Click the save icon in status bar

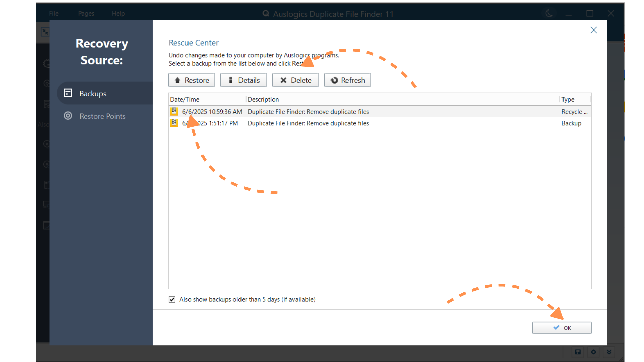pos(578,352)
